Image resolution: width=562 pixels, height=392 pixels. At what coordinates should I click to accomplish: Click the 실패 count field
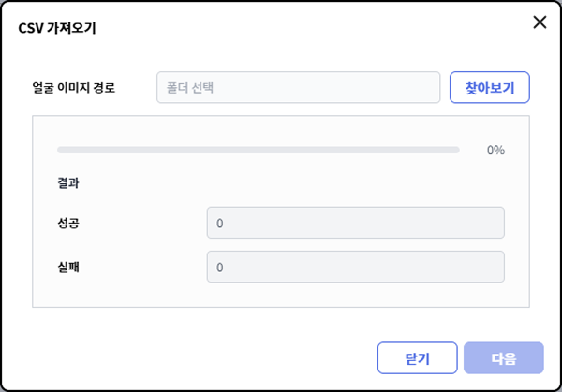point(355,267)
